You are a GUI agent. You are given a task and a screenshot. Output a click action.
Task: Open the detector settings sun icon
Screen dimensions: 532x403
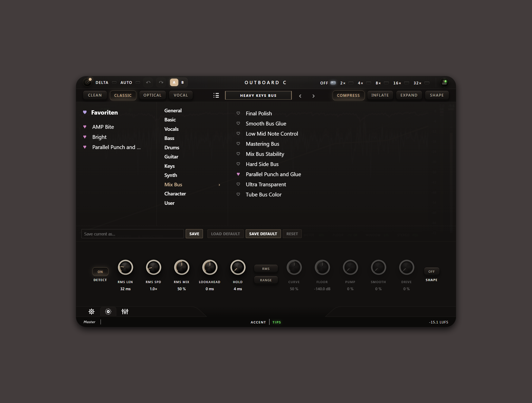(x=108, y=312)
